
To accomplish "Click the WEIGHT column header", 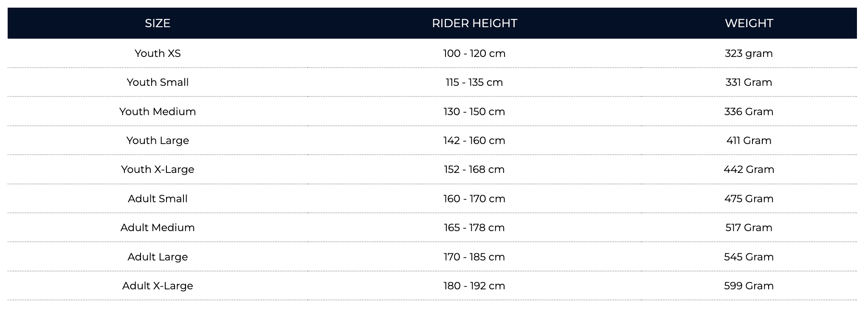I will (749, 23).
